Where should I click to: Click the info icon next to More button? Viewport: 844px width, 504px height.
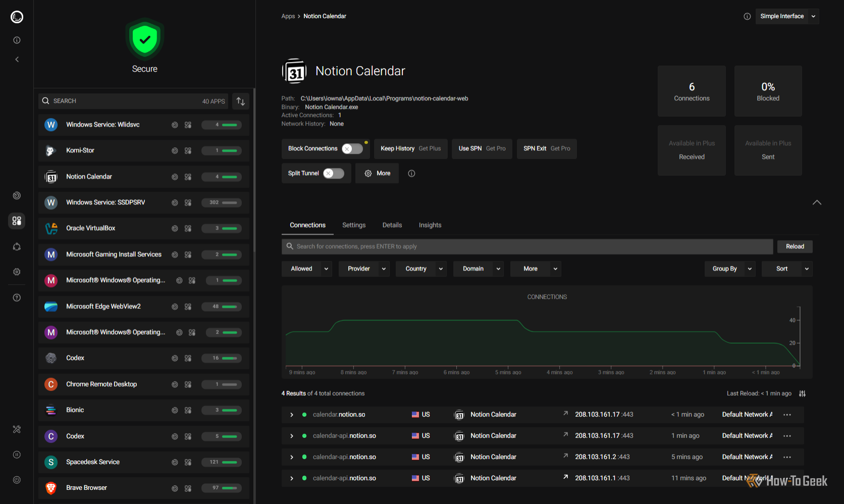411,174
